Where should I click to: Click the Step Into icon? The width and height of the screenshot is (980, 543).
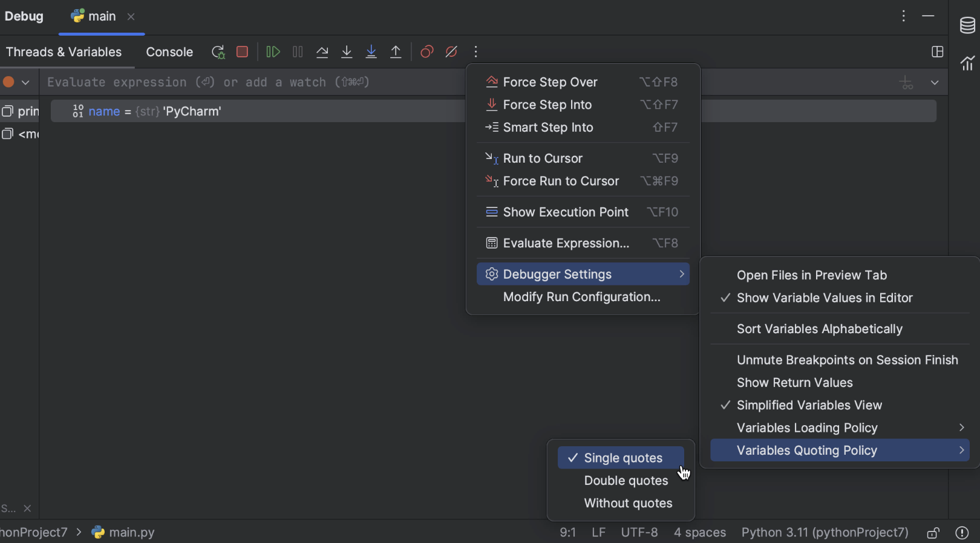pos(347,52)
